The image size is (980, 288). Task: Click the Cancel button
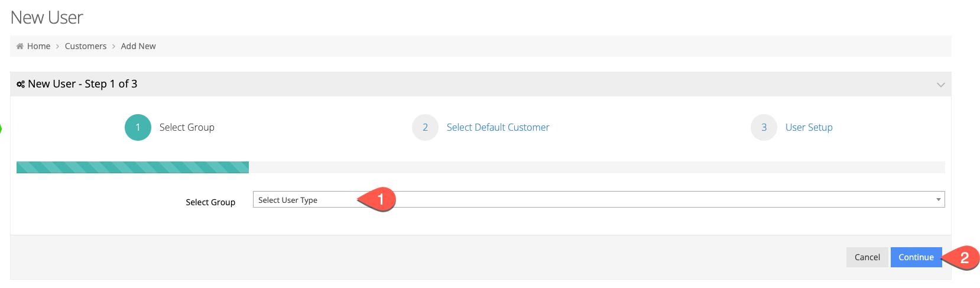pos(867,257)
